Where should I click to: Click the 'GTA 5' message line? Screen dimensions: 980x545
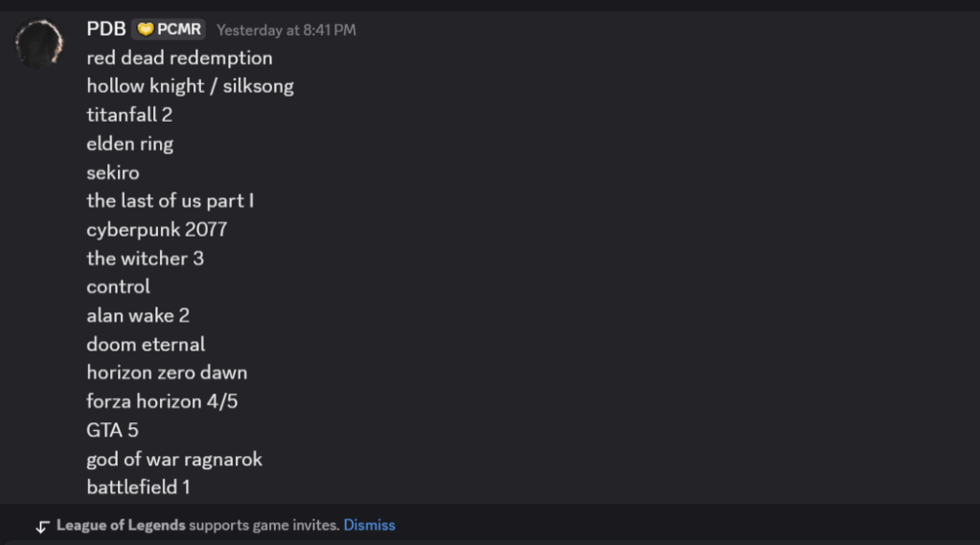[112, 430]
